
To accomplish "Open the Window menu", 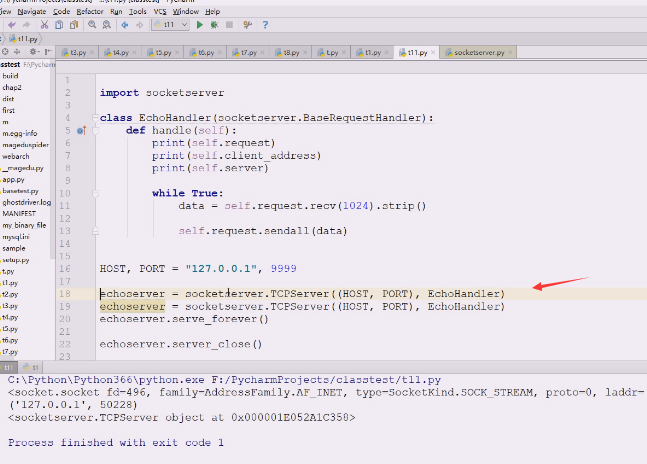I will (x=186, y=12).
